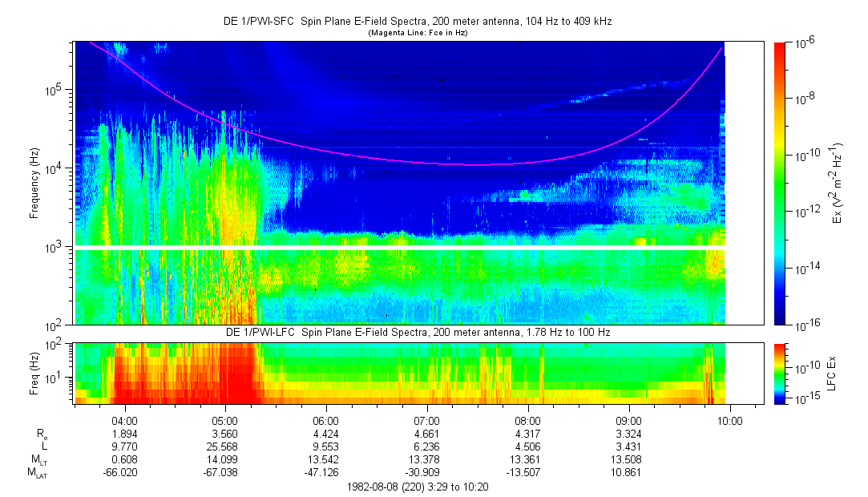Click the 05:00 time axis label
The image size is (868, 497).
224,421
